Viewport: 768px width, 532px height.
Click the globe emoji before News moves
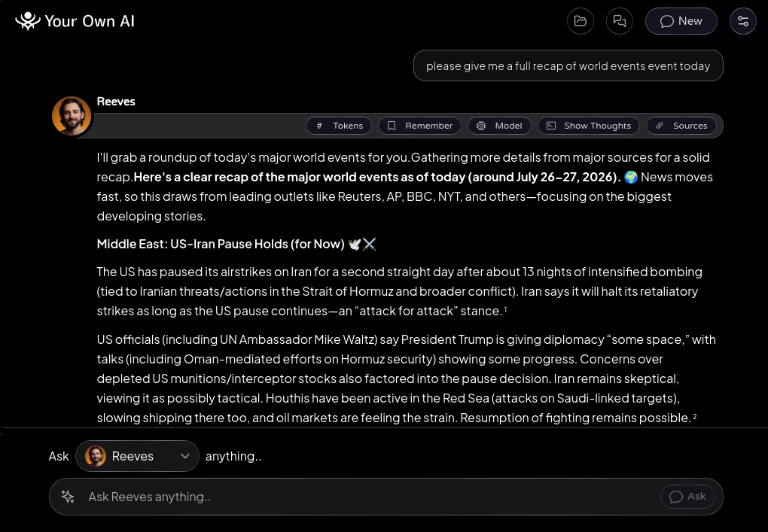click(631, 177)
